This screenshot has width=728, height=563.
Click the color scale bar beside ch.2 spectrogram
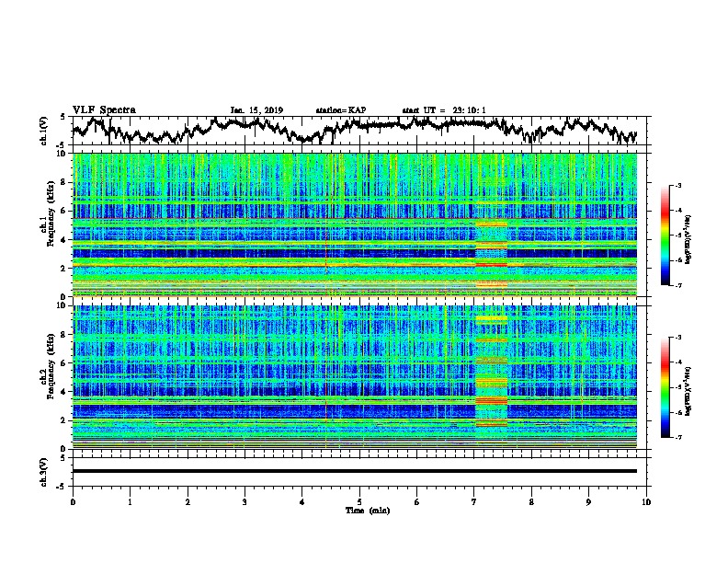pyautogui.click(x=665, y=387)
